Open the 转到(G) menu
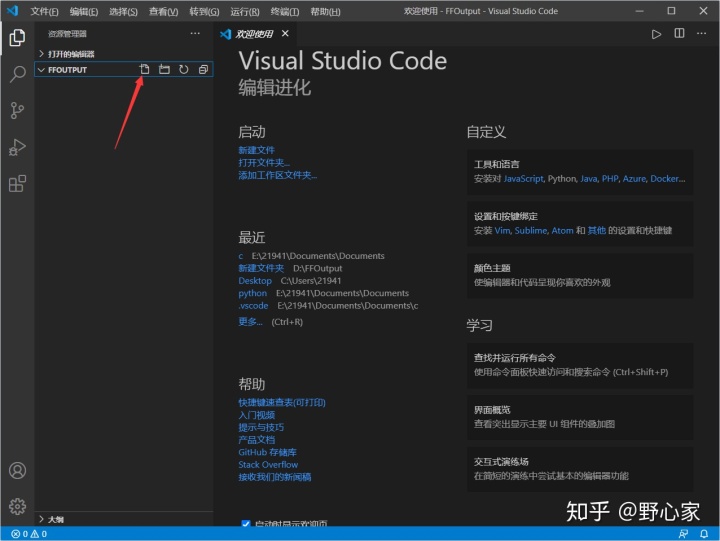This screenshot has width=720, height=541. [204, 11]
